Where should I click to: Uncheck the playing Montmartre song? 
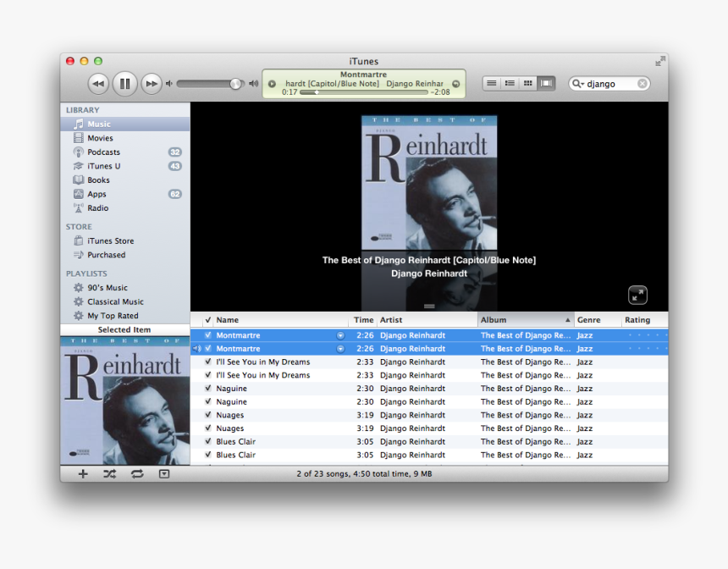click(x=208, y=348)
